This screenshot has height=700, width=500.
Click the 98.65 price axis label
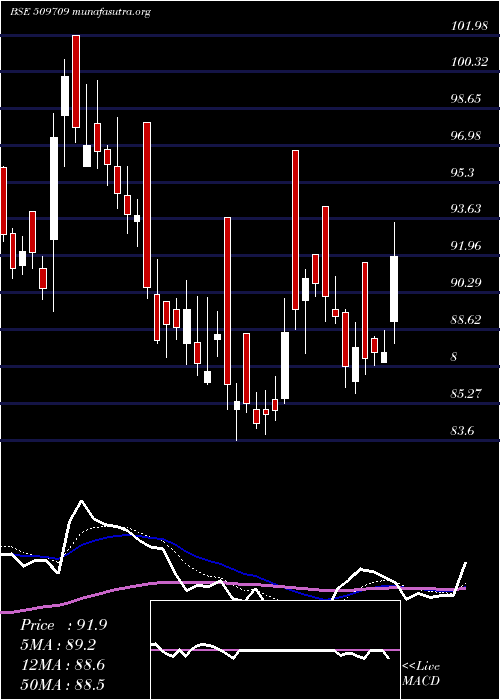(x=466, y=99)
